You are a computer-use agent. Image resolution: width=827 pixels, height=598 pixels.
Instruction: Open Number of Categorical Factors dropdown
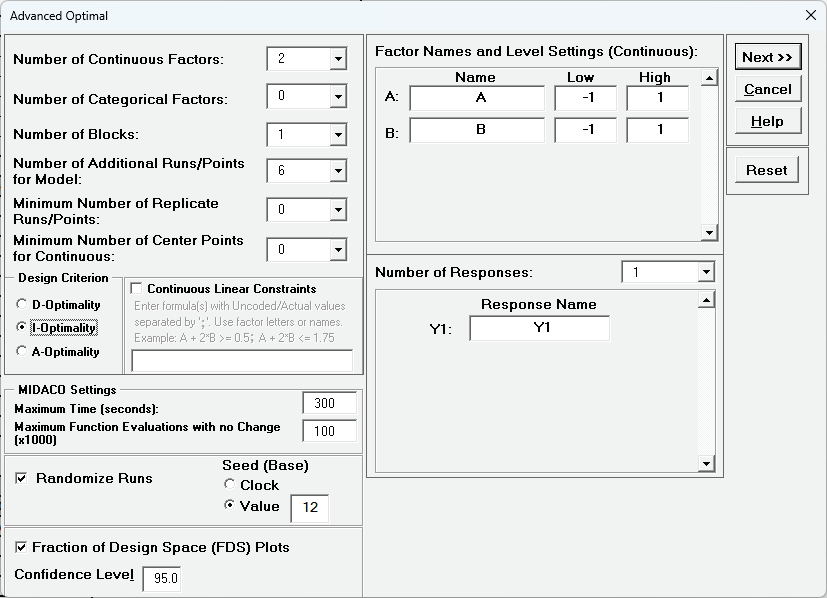[x=338, y=97]
